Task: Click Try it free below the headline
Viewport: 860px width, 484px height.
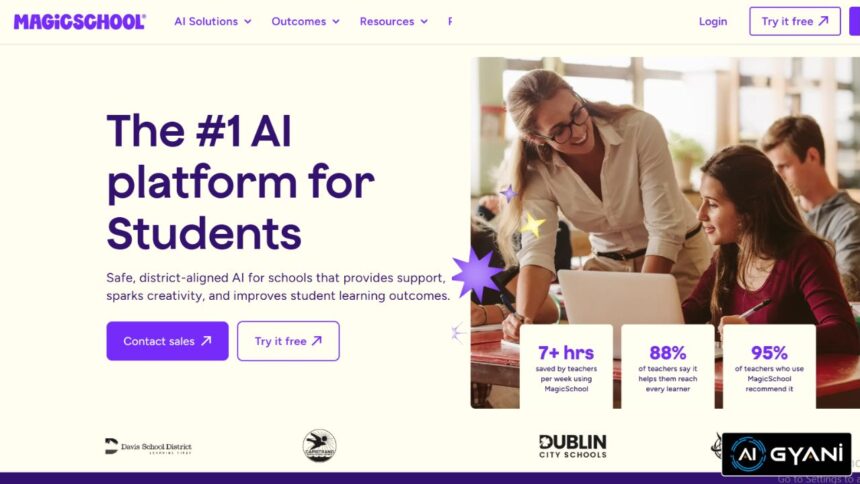Action: coord(288,341)
